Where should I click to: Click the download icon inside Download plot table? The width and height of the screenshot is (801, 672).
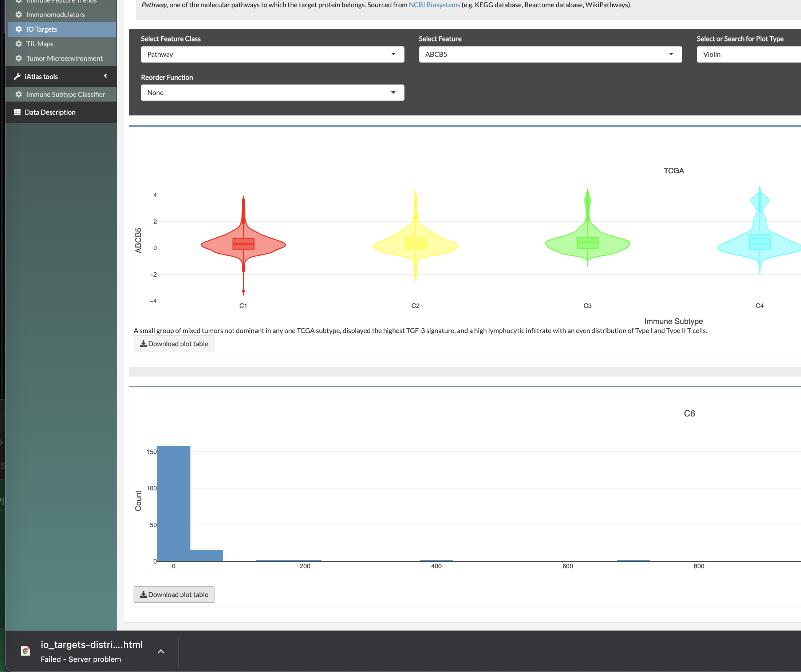point(144,344)
